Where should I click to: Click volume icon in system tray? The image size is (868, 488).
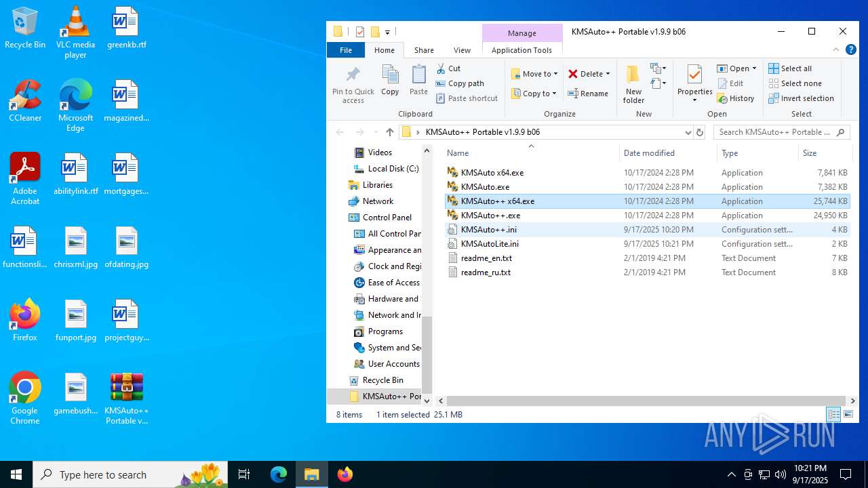tap(781, 474)
